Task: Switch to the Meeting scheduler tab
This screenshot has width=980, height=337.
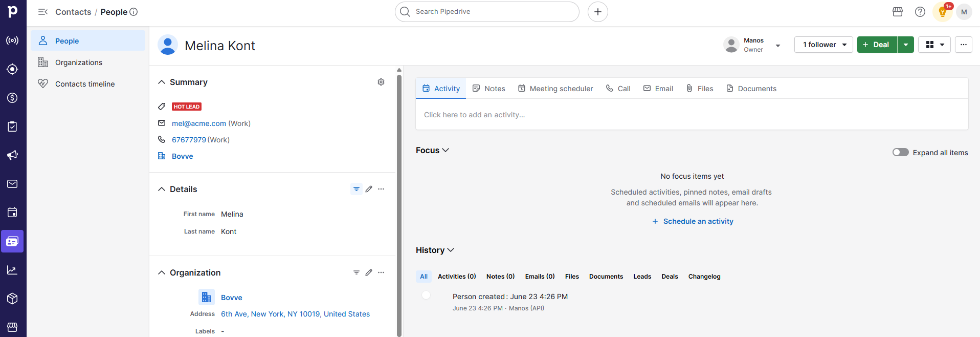Action: [x=555, y=89]
